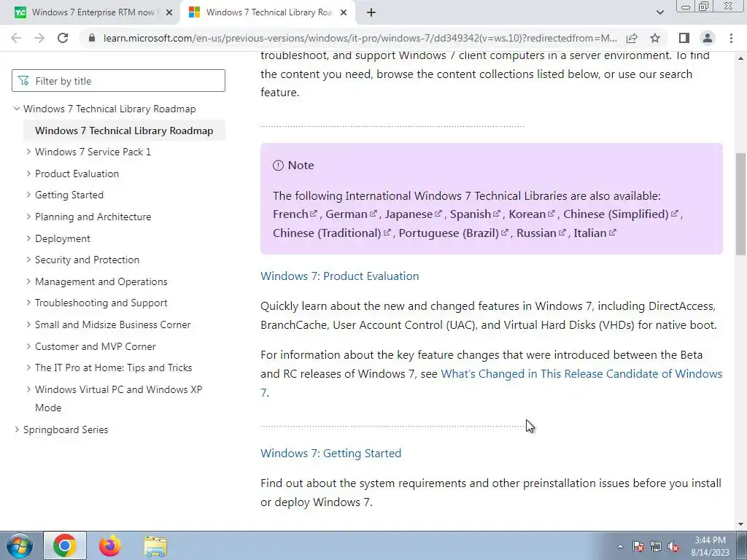Open the Chrome three-dot menu
The image size is (747, 560).
pyautogui.click(x=731, y=38)
